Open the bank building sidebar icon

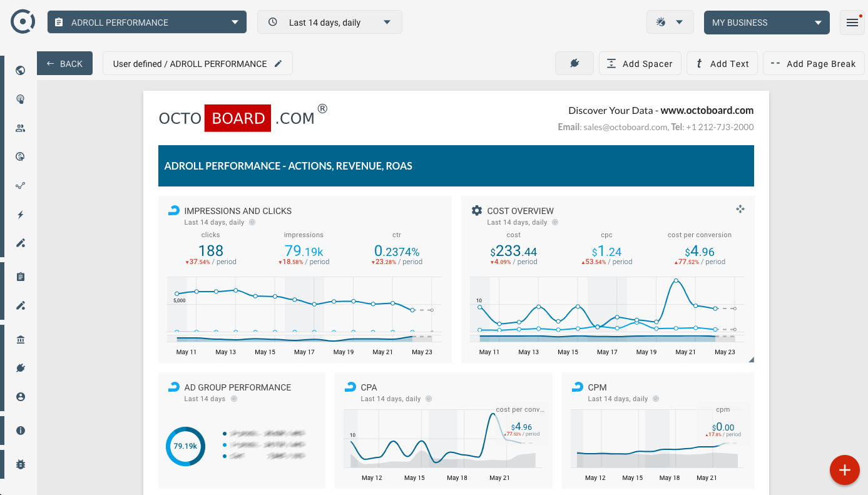click(21, 339)
